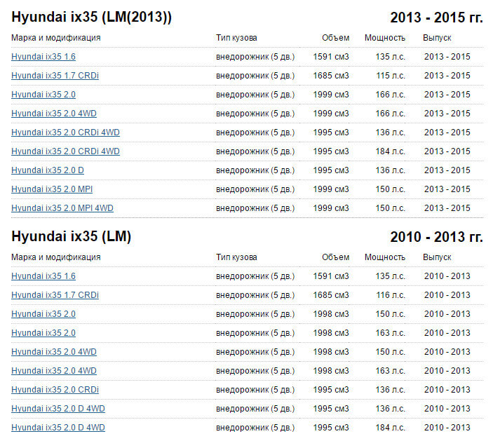The width and height of the screenshot is (493, 448).
Task: Open 2010-2013 Hyundai ix35 2.0 D 4WD, 184 л.с.
Action: pos(58,427)
